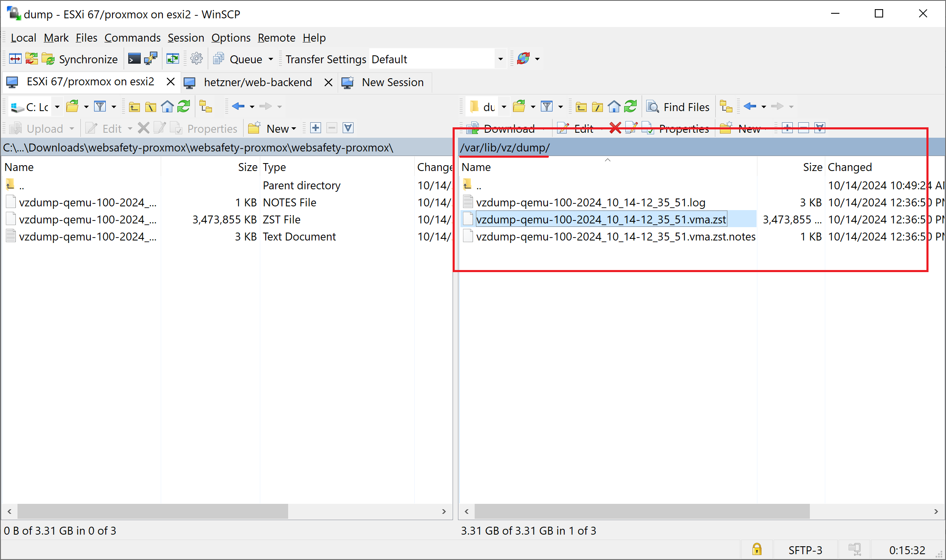Image resolution: width=946 pixels, height=560 pixels.
Task: Click remote panel Filter icon
Action: (x=547, y=107)
